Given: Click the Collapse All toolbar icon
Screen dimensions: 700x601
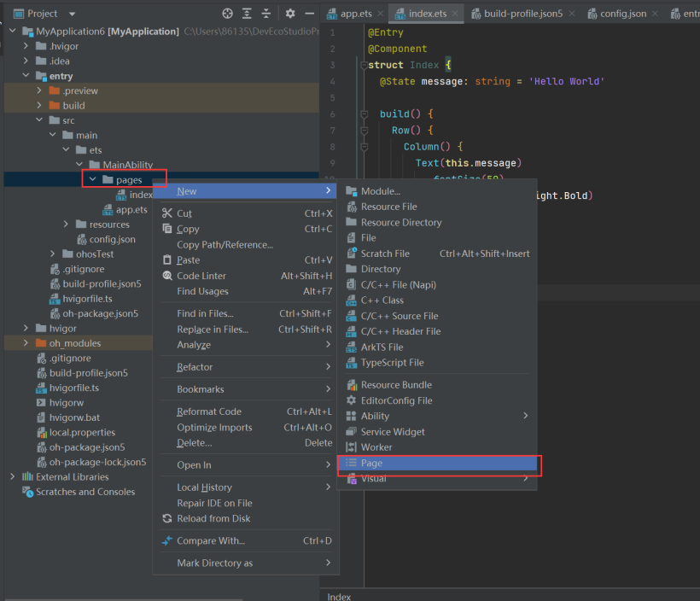Looking at the screenshot, I should point(266,14).
